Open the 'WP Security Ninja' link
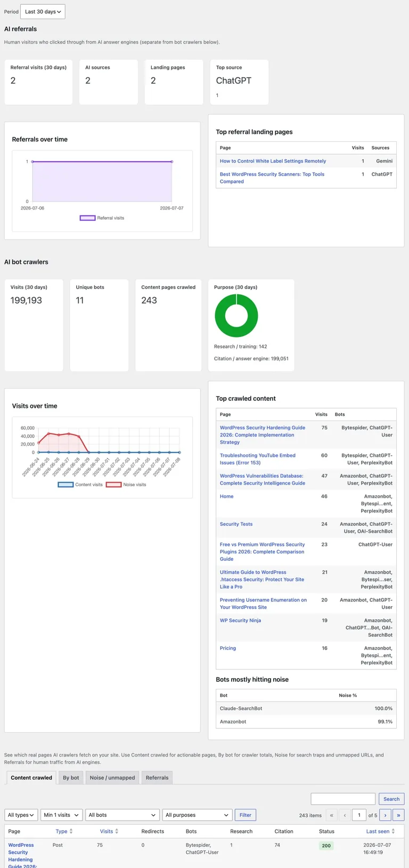This screenshot has height=868, width=409. point(241,621)
